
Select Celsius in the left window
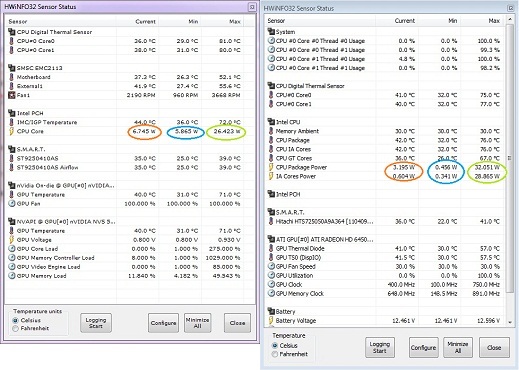pyautogui.click(x=15, y=320)
